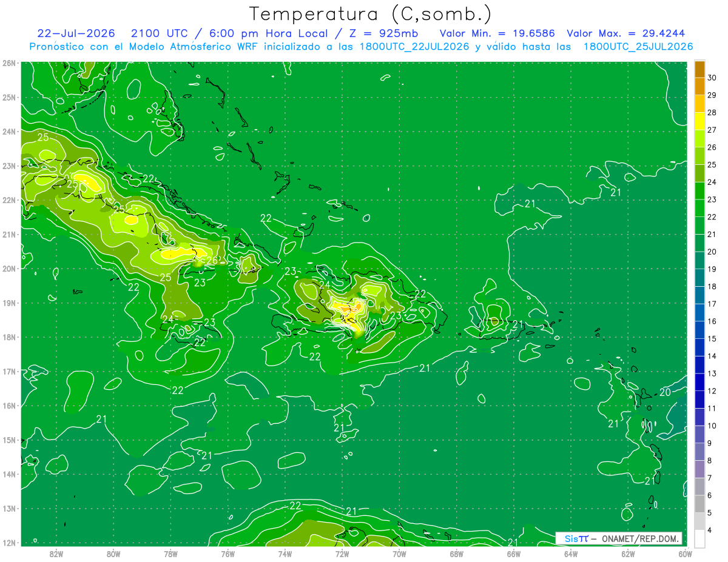Click the "20" contour label near the Lesser Antilles
This screenshot has height=562, width=728.
[666, 392]
